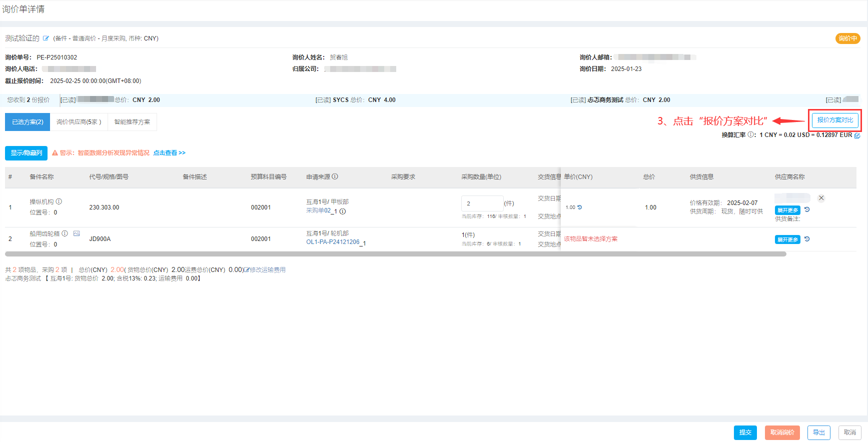Click the 该物品暂未选择方案 notice
This screenshot has width=868, height=442.
[591, 239]
